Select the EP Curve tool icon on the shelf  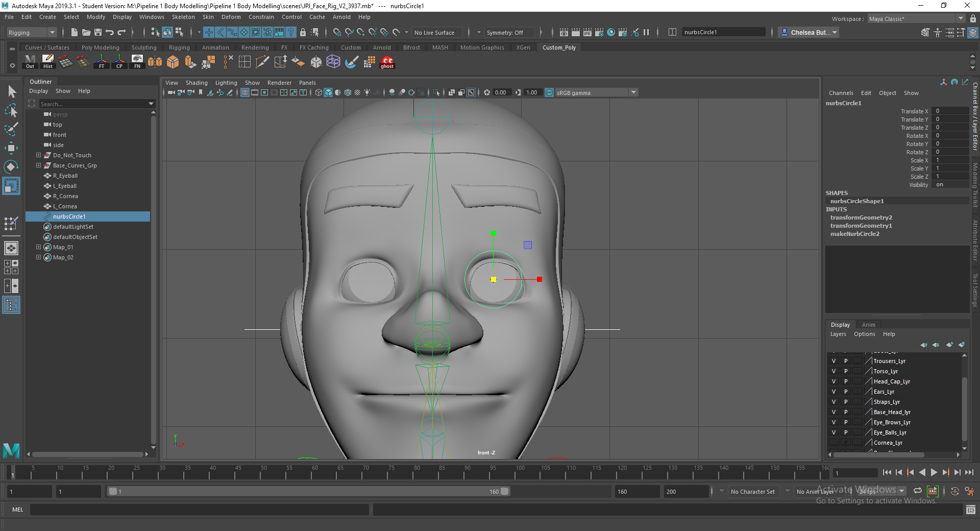[x=262, y=62]
